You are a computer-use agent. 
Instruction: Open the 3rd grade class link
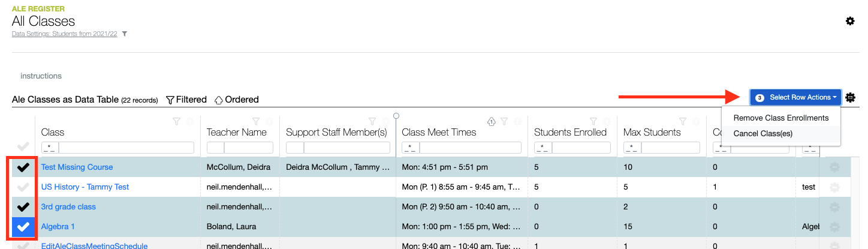pyautogui.click(x=68, y=207)
